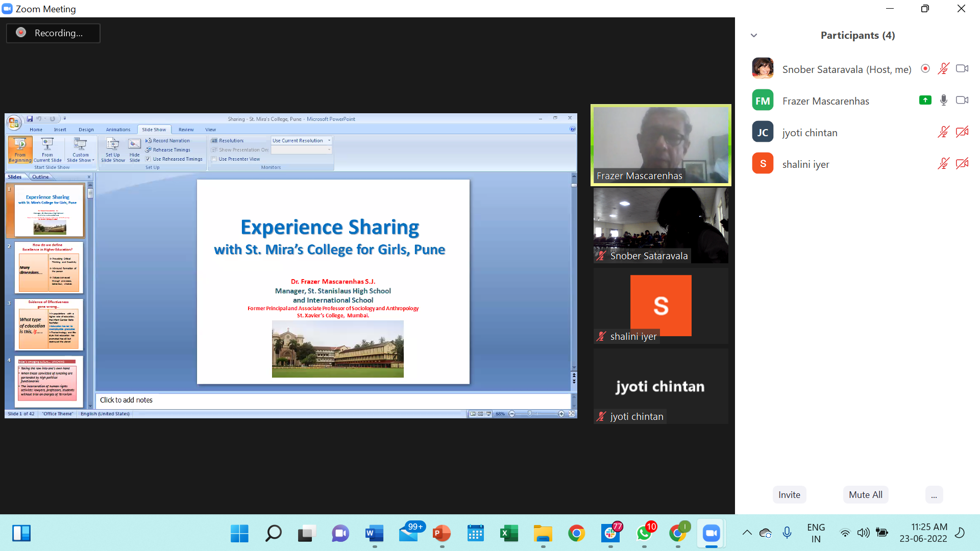
Task: Click Record Narration in the ribbon
Action: coord(167,141)
